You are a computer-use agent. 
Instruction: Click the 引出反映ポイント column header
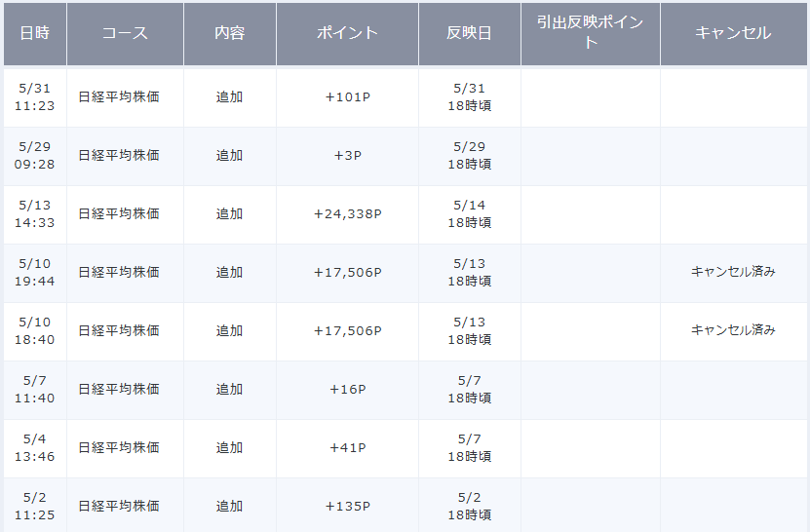(591, 33)
